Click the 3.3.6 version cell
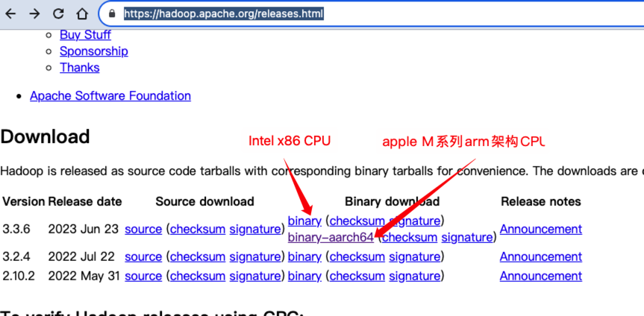Viewport: 644px width, 316px height. (16, 229)
